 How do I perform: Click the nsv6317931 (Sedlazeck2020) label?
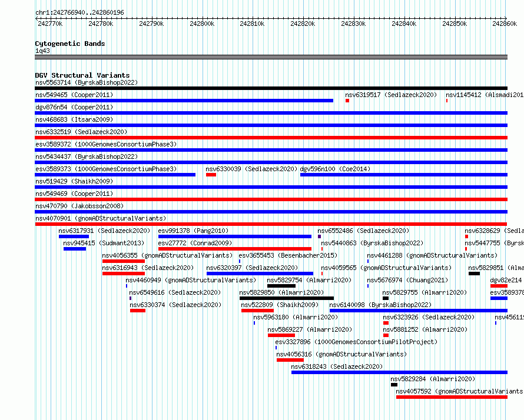pyautogui.click(x=104, y=231)
